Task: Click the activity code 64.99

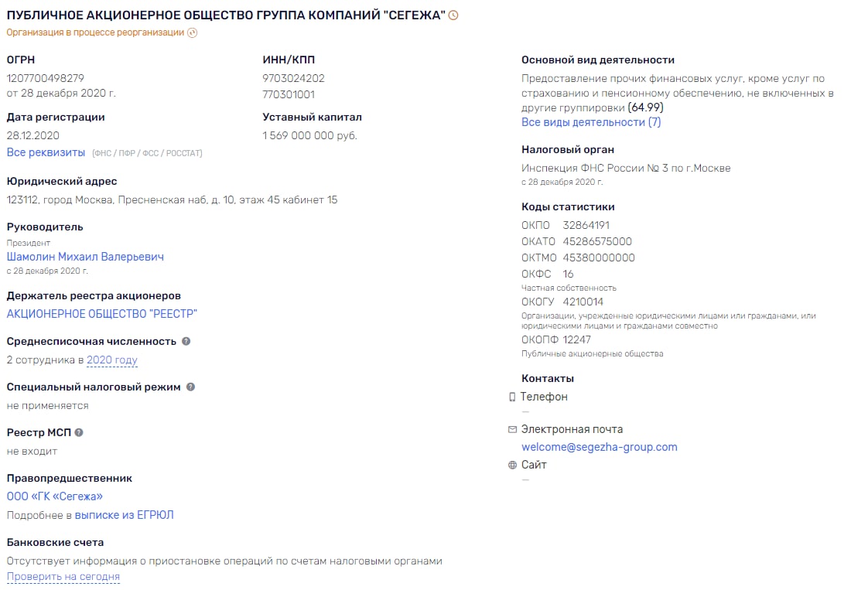Action: (x=645, y=107)
